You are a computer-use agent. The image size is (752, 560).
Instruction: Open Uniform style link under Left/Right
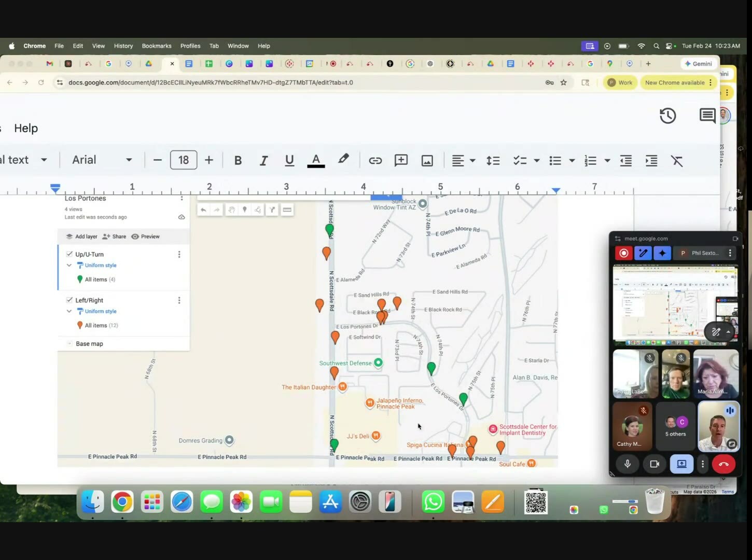click(101, 311)
